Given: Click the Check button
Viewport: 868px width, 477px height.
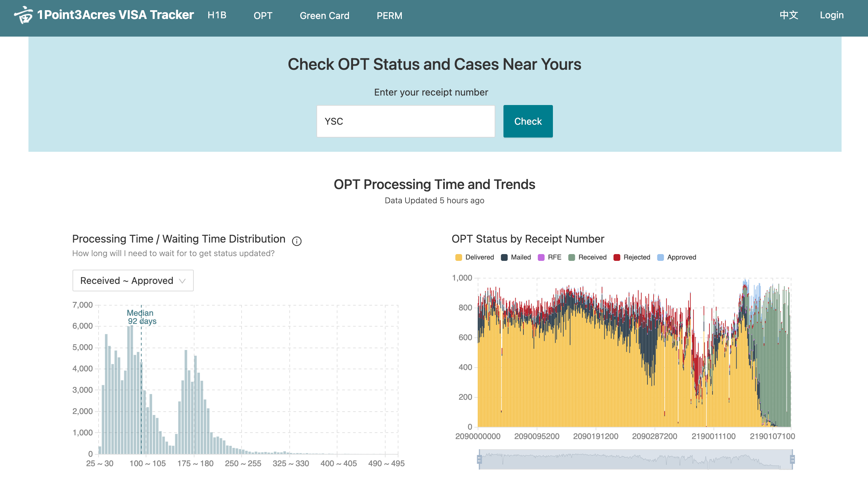Looking at the screenshot, I should tap(528, 121).
